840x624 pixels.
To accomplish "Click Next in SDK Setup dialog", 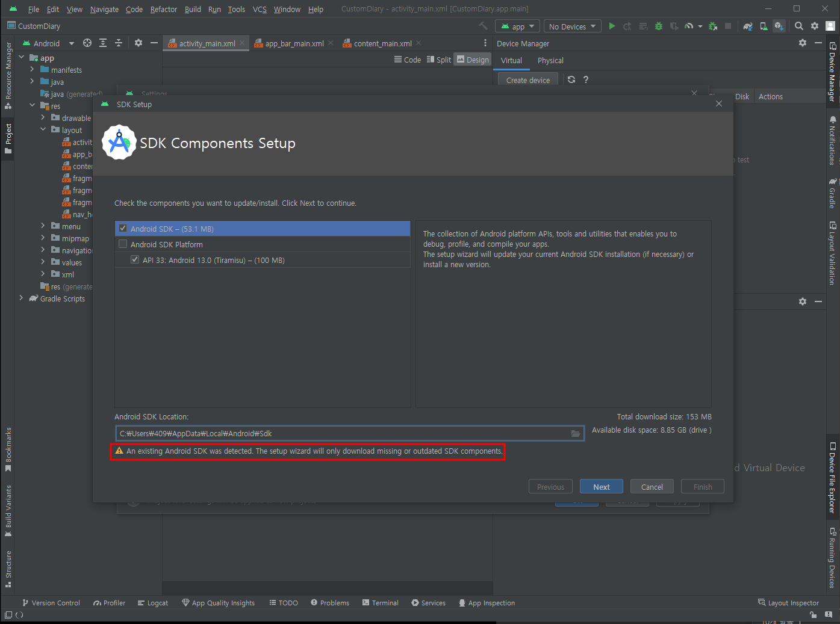I will click(602, 487).
